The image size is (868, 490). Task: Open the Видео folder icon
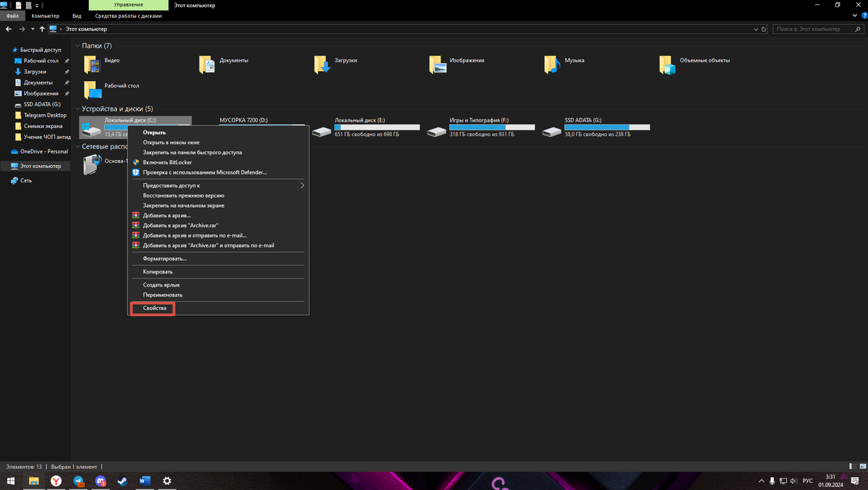pos(92,65)
